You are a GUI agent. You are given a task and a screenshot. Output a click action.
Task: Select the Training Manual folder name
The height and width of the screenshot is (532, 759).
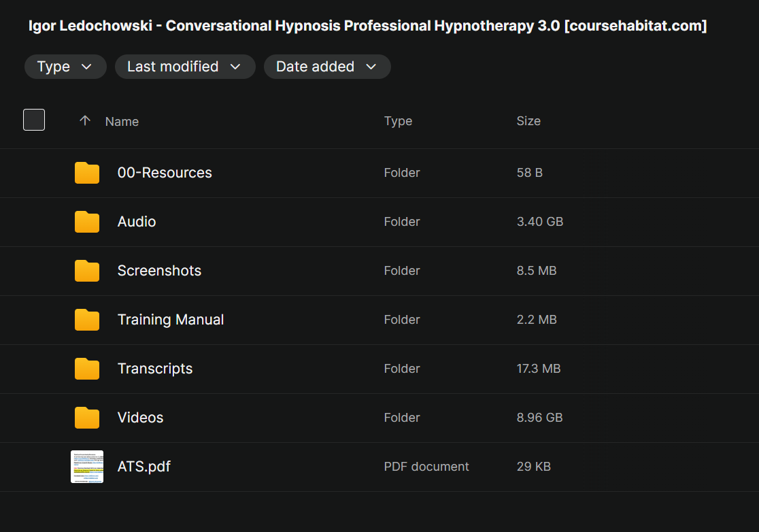[x=171, y=320]
